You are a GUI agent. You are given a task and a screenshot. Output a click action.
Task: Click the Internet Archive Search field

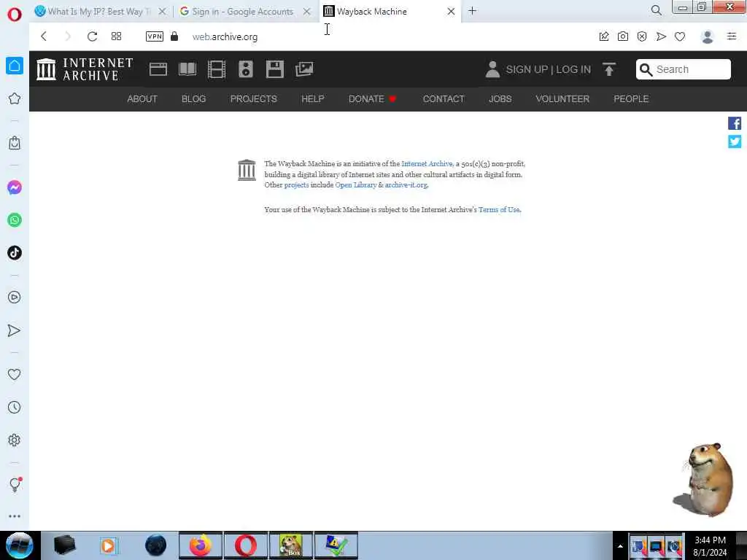pyautogui.click(x=683, y=69)
